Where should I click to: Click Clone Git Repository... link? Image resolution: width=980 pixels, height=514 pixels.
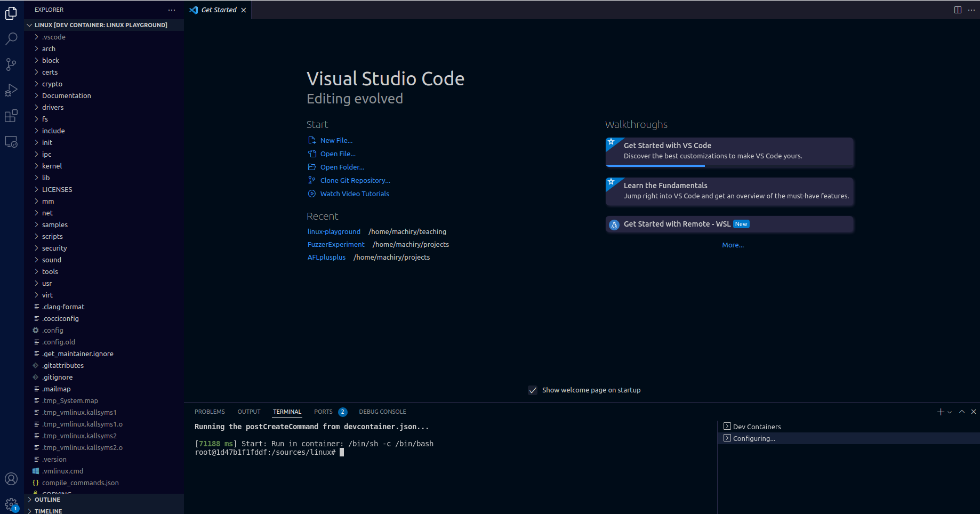(x=355, y=180)
